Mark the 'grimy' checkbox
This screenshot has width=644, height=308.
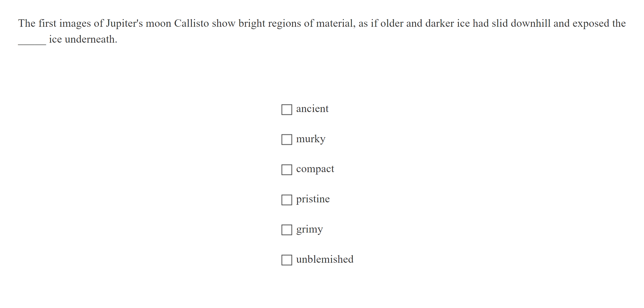pos(287,230)
